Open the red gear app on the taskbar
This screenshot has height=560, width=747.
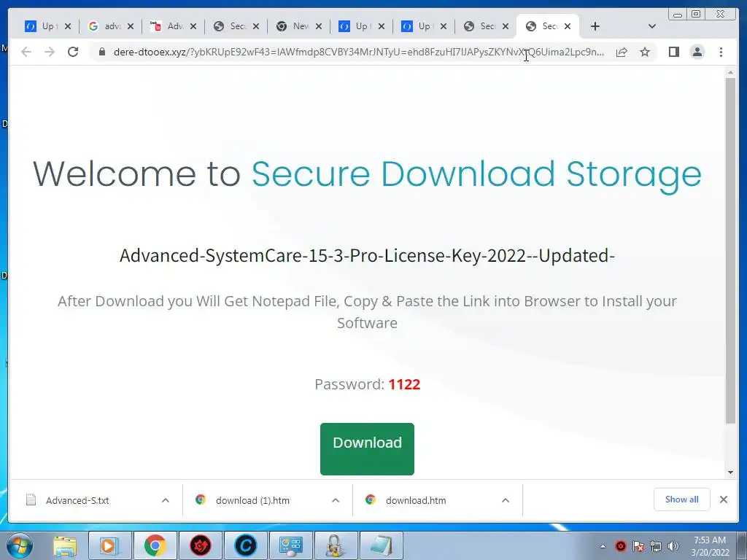tap(201, 545)
